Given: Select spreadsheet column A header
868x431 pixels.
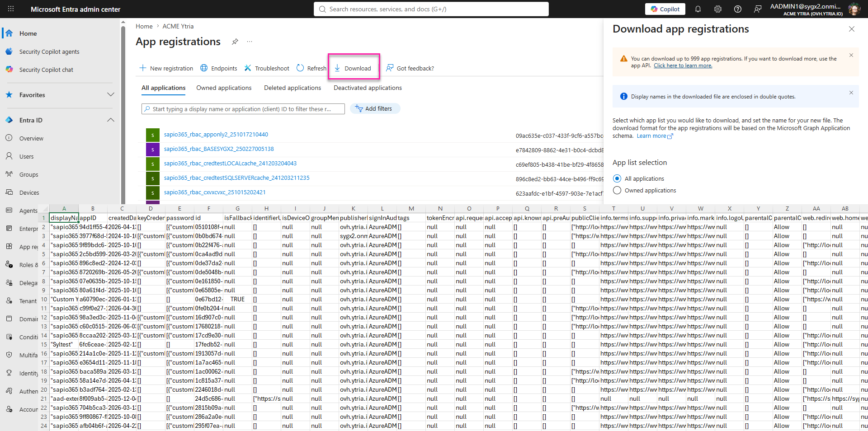Looking at the screenshot, I should coord(64,208).
